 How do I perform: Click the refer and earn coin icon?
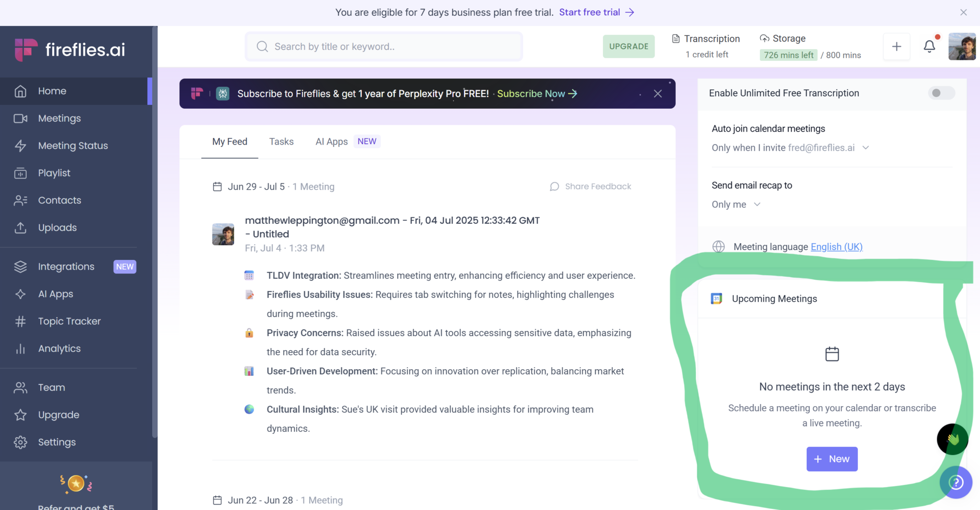pyautogui.click(x=76, y=484)
